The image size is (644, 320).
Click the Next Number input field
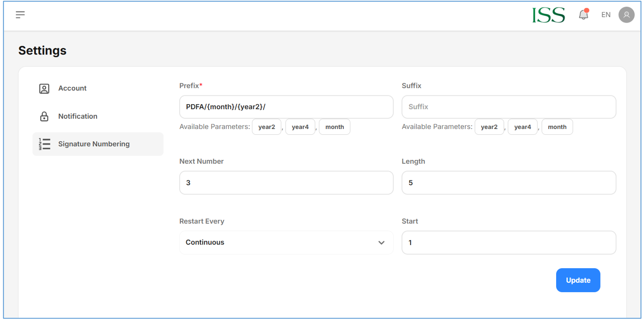click(x=286, y=183)
